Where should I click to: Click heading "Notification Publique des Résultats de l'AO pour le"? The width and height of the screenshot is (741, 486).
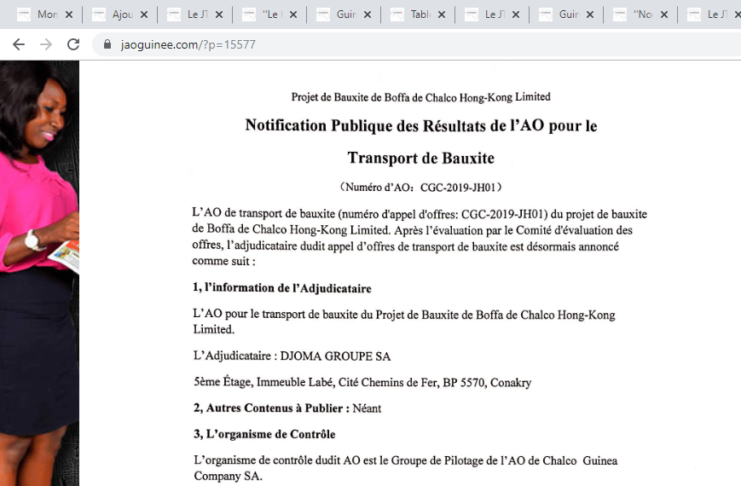[x=421, y=126]
